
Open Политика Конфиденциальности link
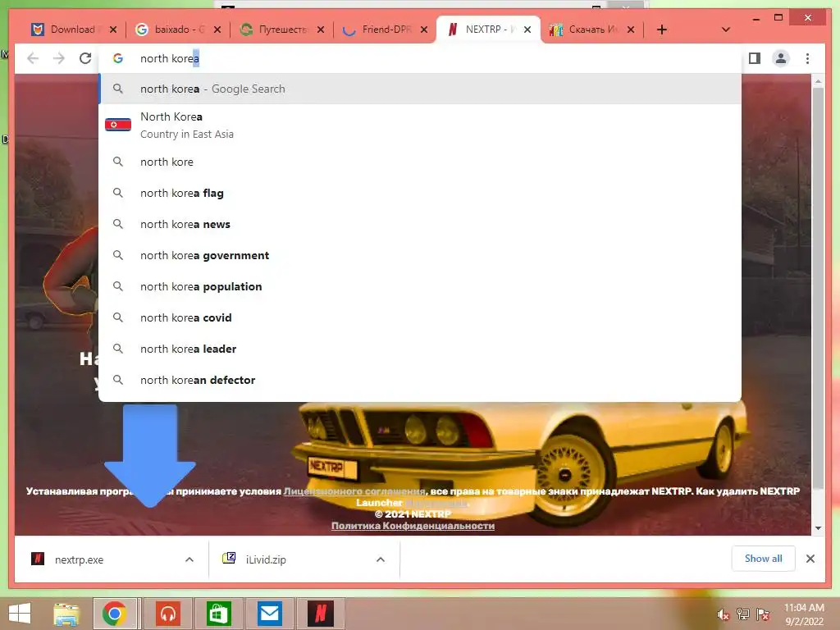pos(413,526)
